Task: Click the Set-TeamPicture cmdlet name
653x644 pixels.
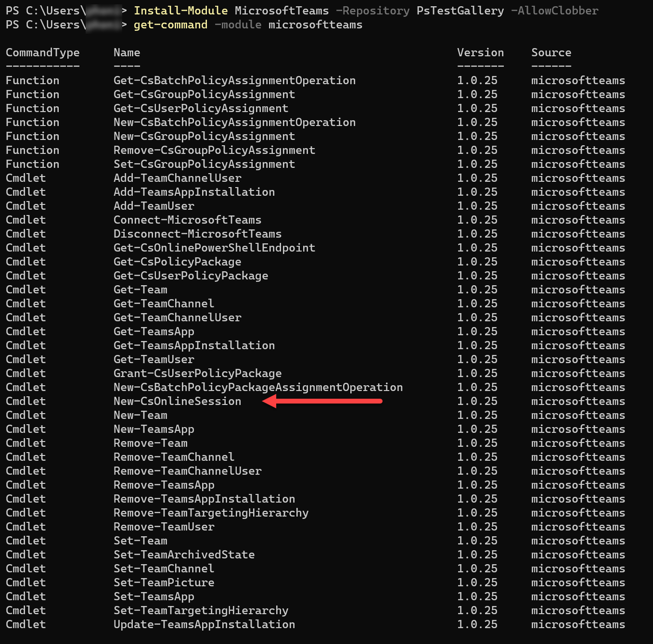Action: point(164,582)
